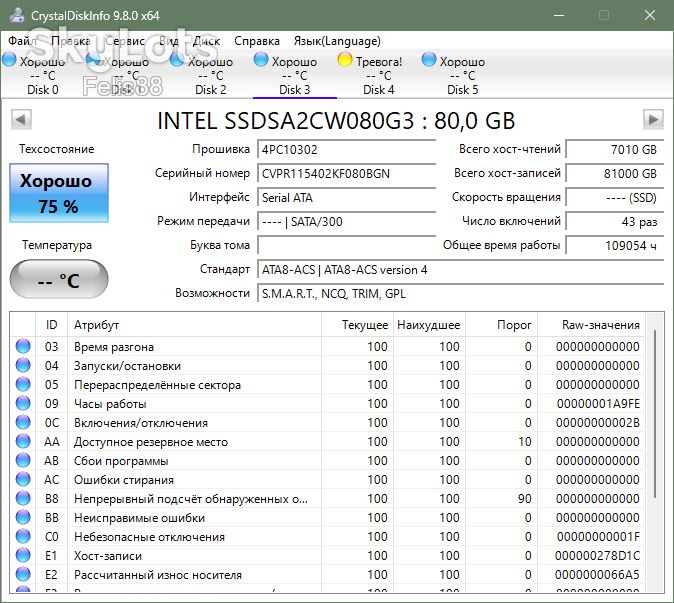Select Небезопасные отключения raw value 0000000001F

[x=598, y=537]
